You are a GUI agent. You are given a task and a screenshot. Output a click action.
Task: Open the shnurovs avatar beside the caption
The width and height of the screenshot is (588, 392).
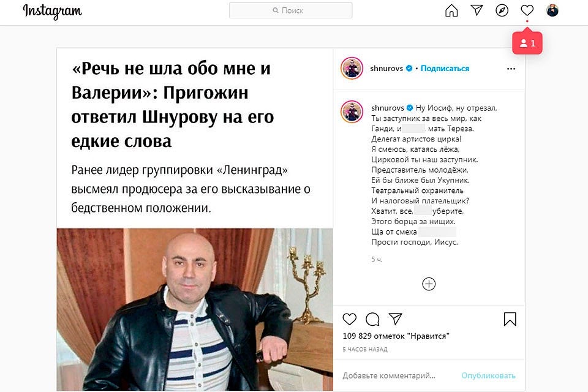click(352, 111)
